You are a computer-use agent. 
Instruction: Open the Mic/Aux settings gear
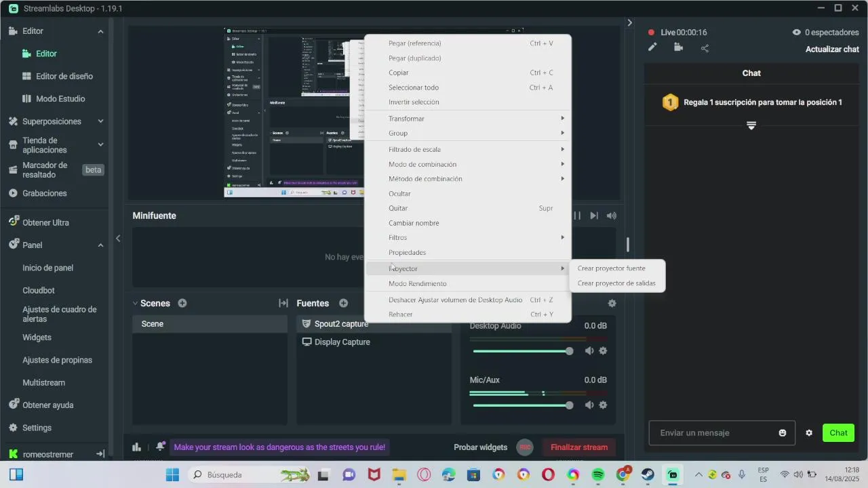pyautogui.click(x=603, y=405)
